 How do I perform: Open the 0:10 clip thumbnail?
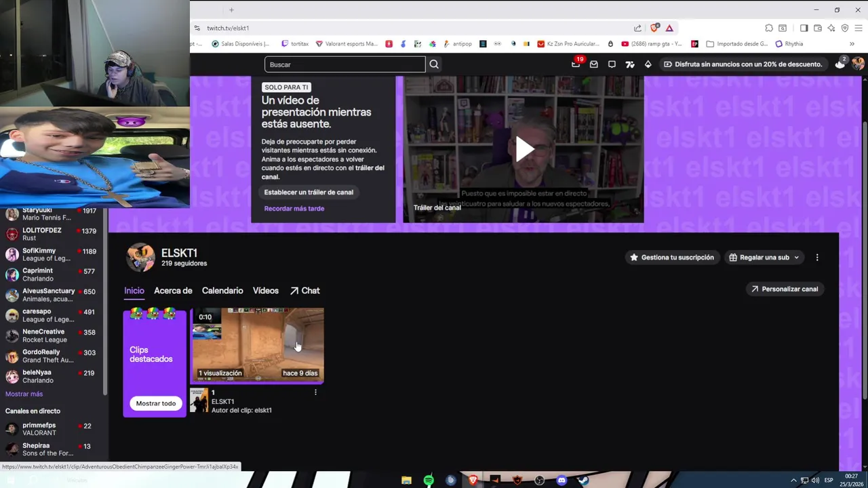257,345
